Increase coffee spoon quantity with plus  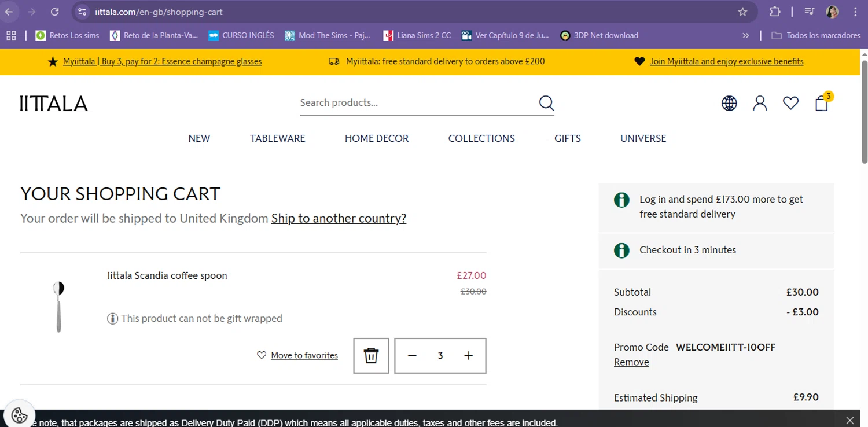(469, 355)
